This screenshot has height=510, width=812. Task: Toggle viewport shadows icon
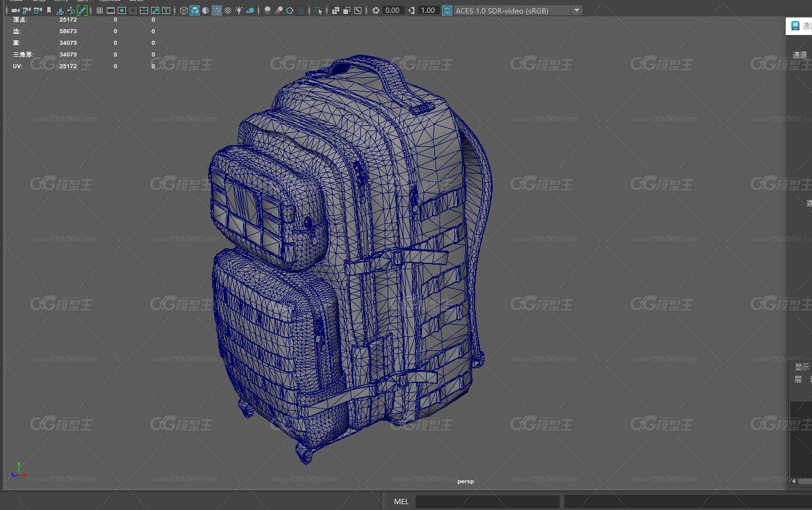(x=251, y=10)
